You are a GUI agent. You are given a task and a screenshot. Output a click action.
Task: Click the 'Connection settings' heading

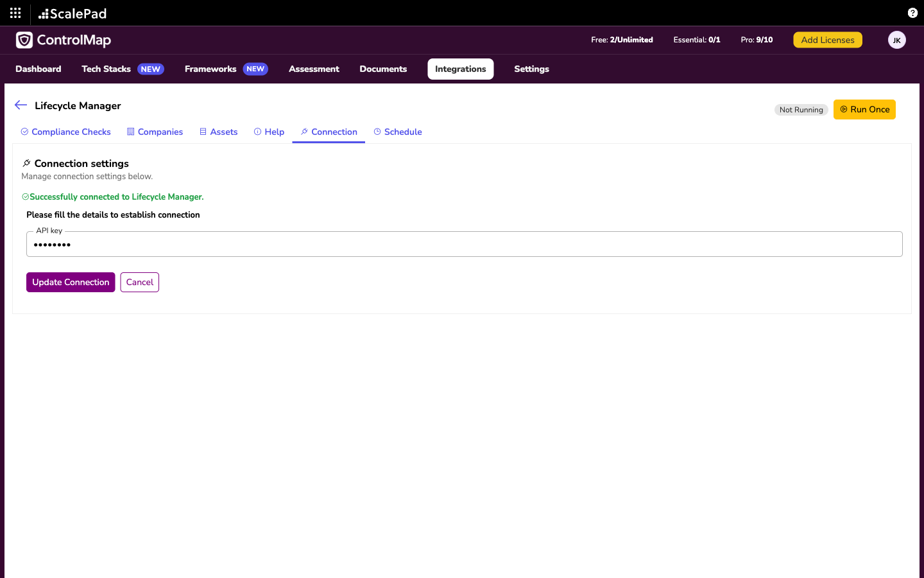click(x=81, y=163)
